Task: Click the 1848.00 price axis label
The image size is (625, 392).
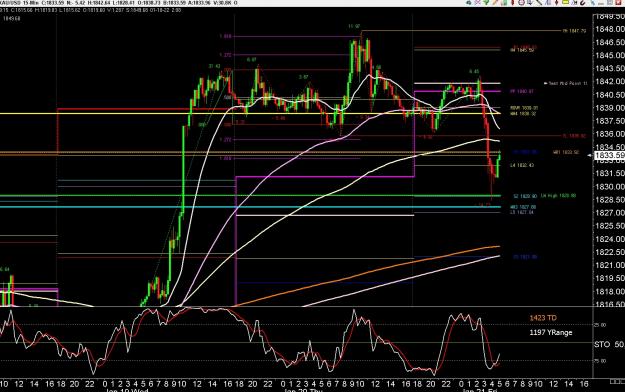Action: (x=609, y=29)
